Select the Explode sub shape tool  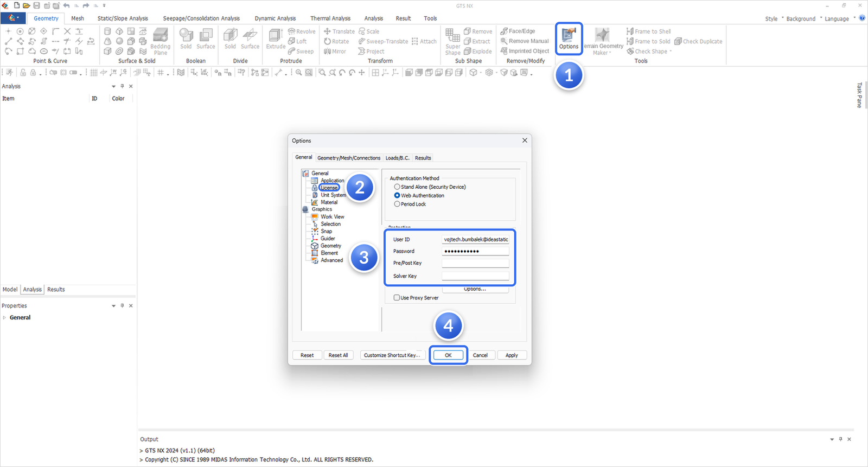[x=478, y=52]
